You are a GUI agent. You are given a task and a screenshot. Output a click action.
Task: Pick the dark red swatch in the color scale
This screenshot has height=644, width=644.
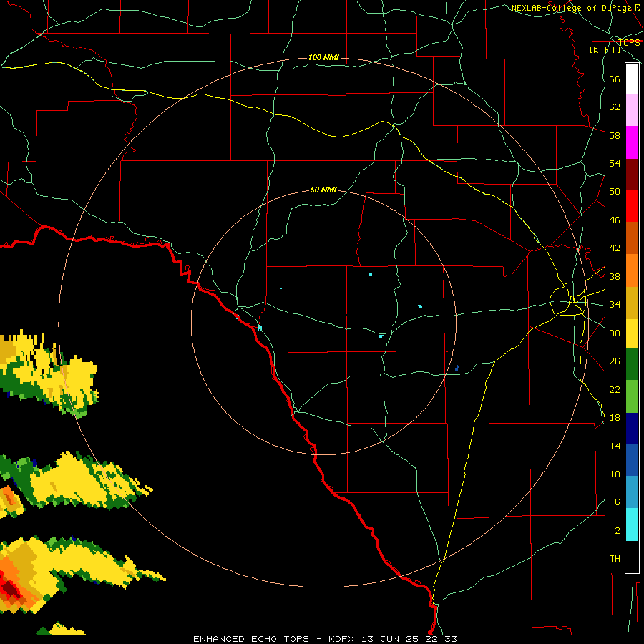(632, 174)
